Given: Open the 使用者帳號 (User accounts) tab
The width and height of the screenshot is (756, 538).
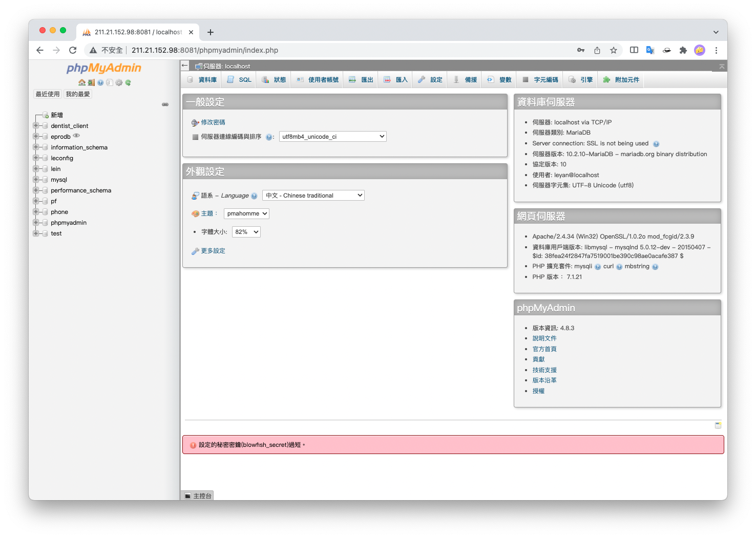Looking at the screenshot, I should [318, 80].
